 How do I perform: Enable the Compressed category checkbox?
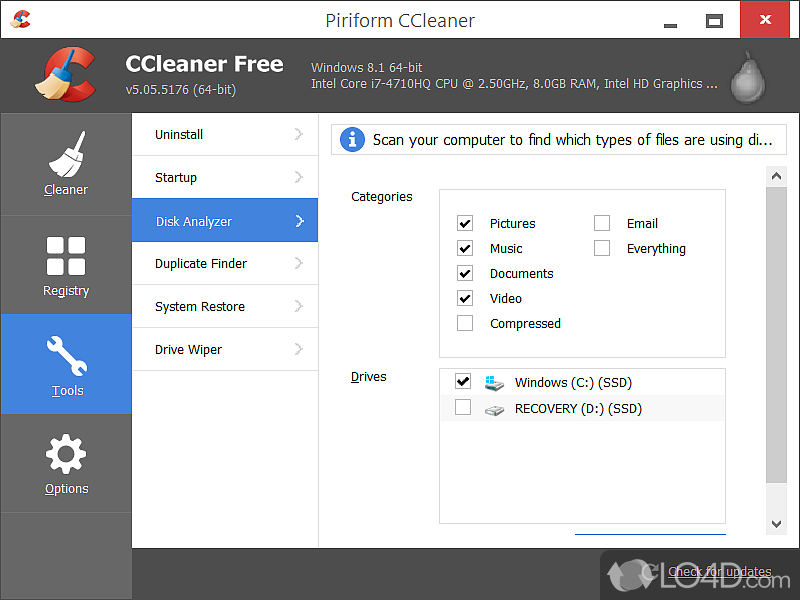(465, 323)
